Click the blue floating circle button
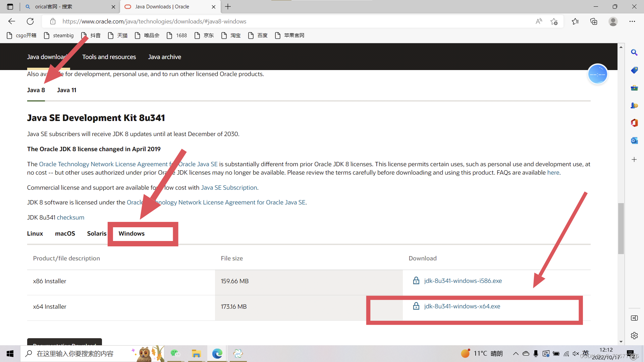 click(x=598, y=74)
